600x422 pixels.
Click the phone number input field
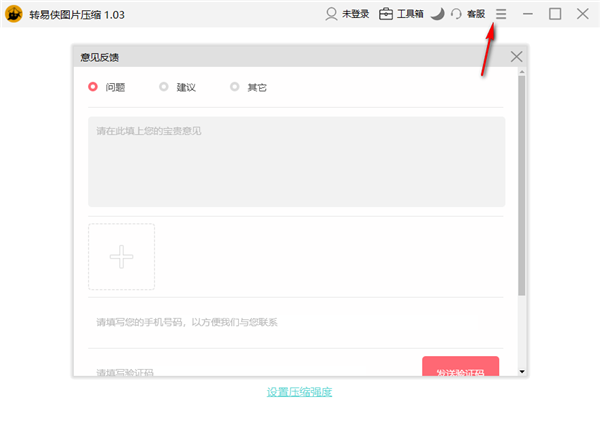click(x=295, y=322)
